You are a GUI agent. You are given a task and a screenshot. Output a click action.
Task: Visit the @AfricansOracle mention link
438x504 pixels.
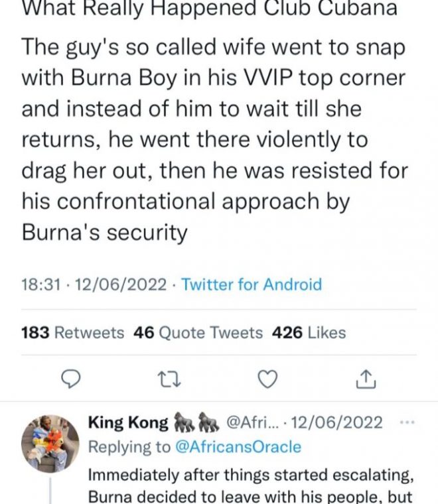pos(238,447)
